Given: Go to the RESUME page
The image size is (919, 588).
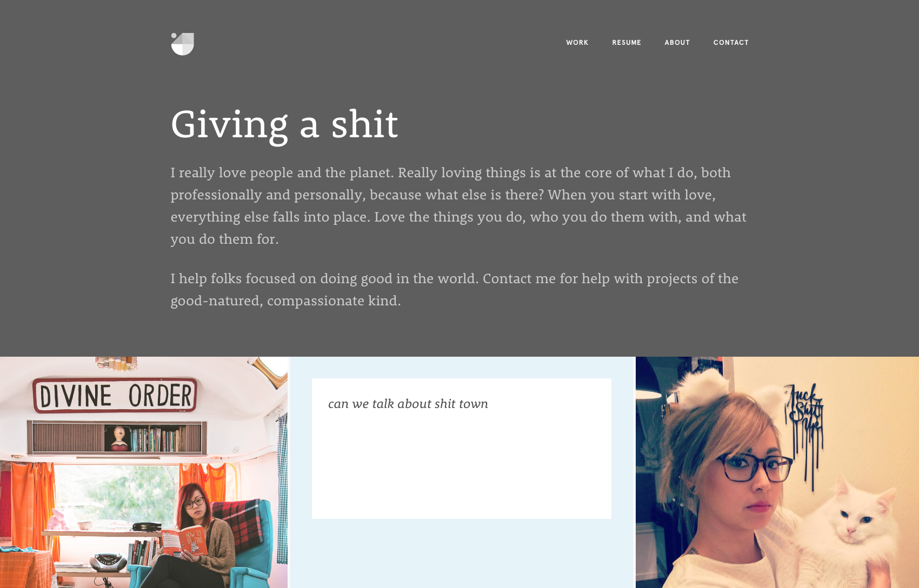Looking at the screenshot, I should click(627, 43).
